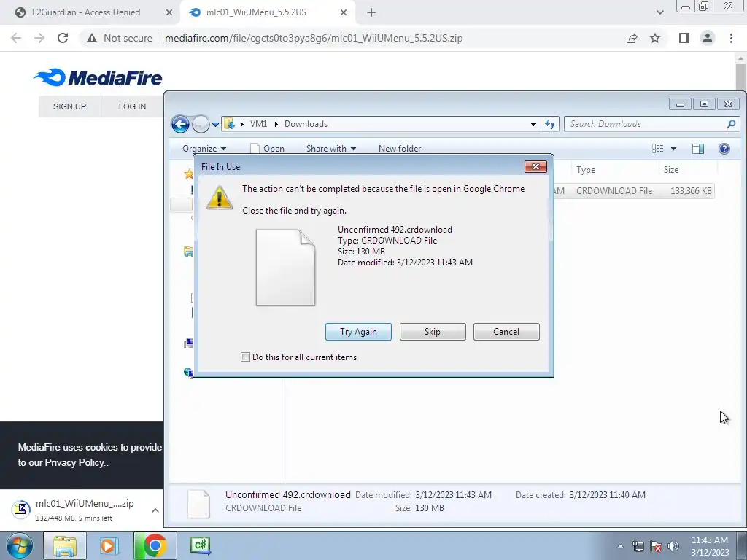Switch to E2Guardian - Access Denied tab
This screenshot has width=747, height=560.
(88, 12)
